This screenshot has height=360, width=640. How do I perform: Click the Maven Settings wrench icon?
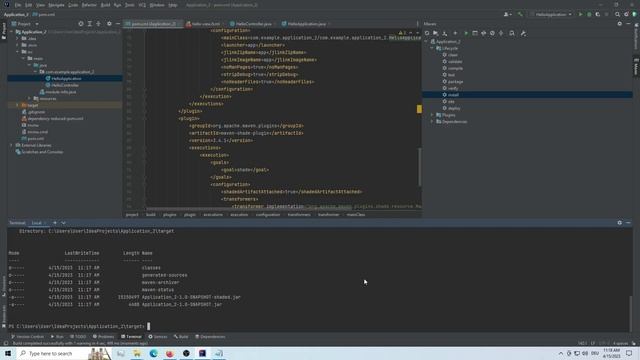pyautogui.click(x=523, y=33)
